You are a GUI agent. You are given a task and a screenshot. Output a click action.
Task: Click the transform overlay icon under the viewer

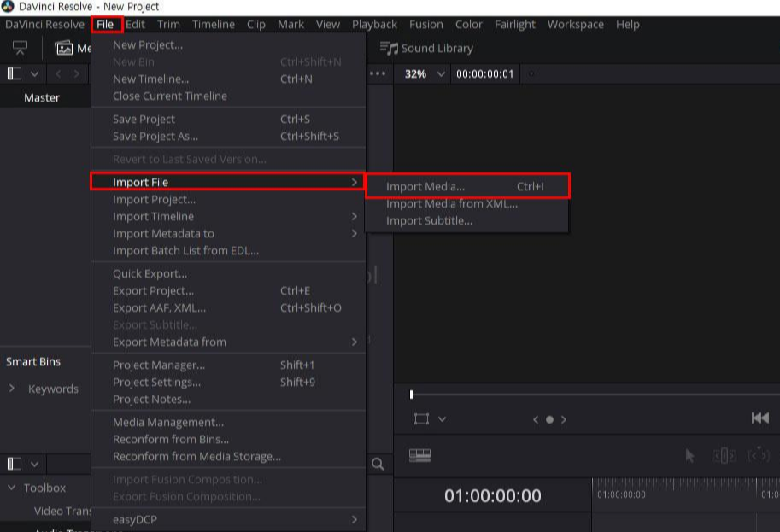pos(421,419)
